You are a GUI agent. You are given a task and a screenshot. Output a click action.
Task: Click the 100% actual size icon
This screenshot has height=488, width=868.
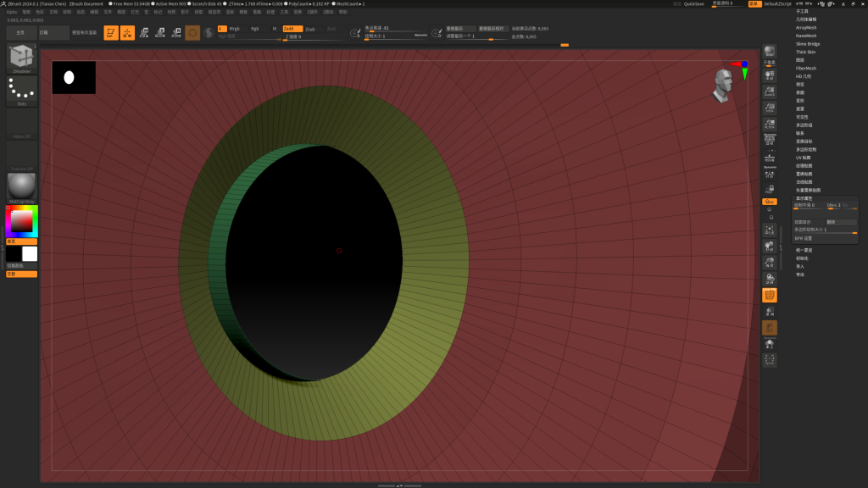pyautogui.click(x=770, y=108)
